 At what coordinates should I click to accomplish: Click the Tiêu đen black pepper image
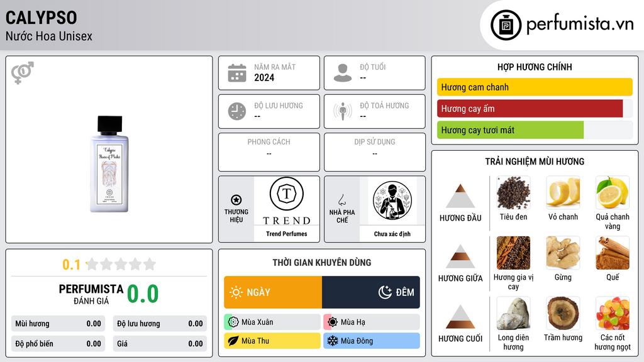513,193
